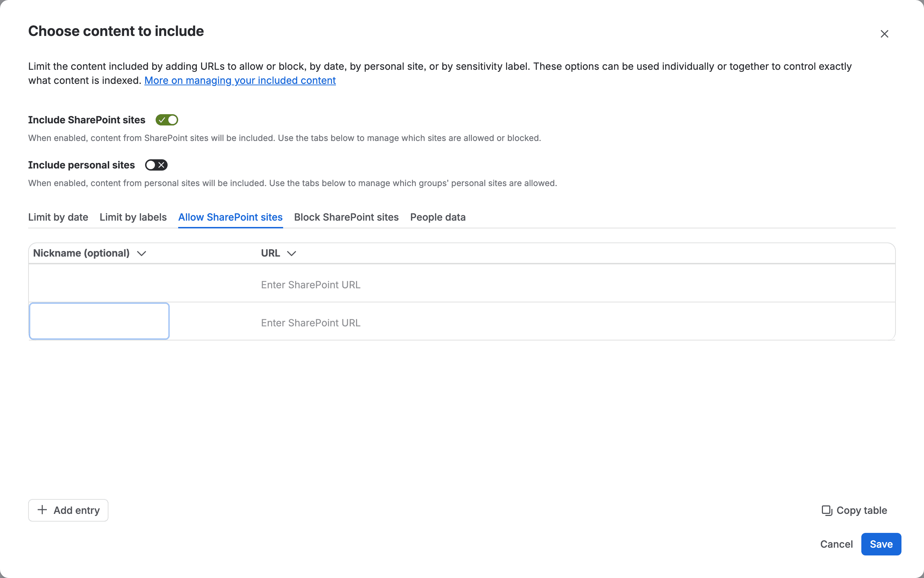Click the Add entry button
This screenshot has height=578, width=924.
pos(68,510)
